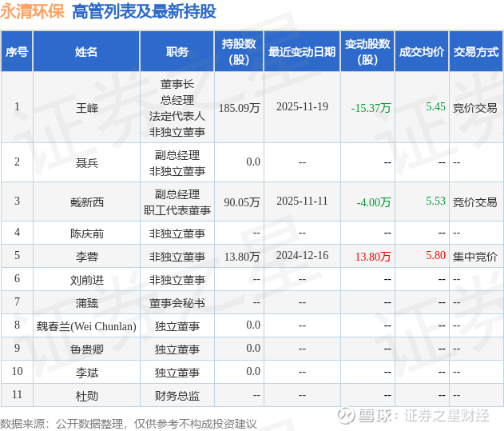
Task: Click the name 聂兵
Action: (87, 163)
